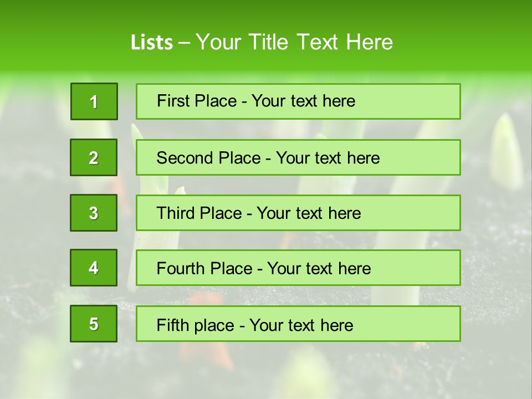Click 'Your text here' in Fifth place bar
Screen dimensions: 532x399
(x=301, y=325)
